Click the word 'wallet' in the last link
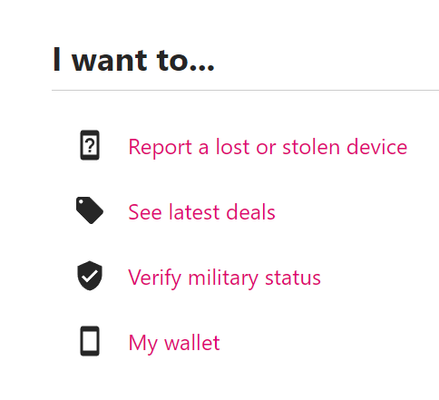The height and width of the screenshot is (400, 439). 192,342
